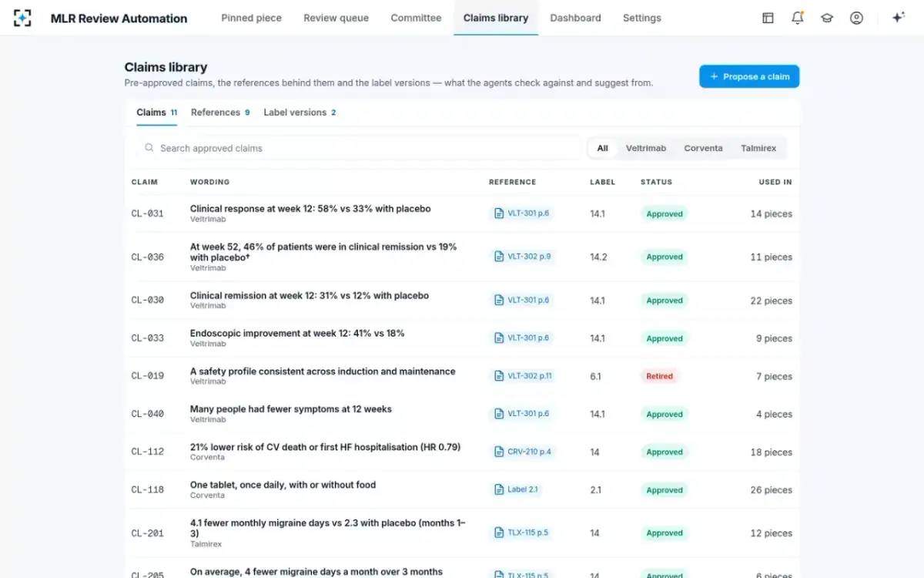
Task: Click document icon in CL-030 reference
Action: (x=499, y=301)
